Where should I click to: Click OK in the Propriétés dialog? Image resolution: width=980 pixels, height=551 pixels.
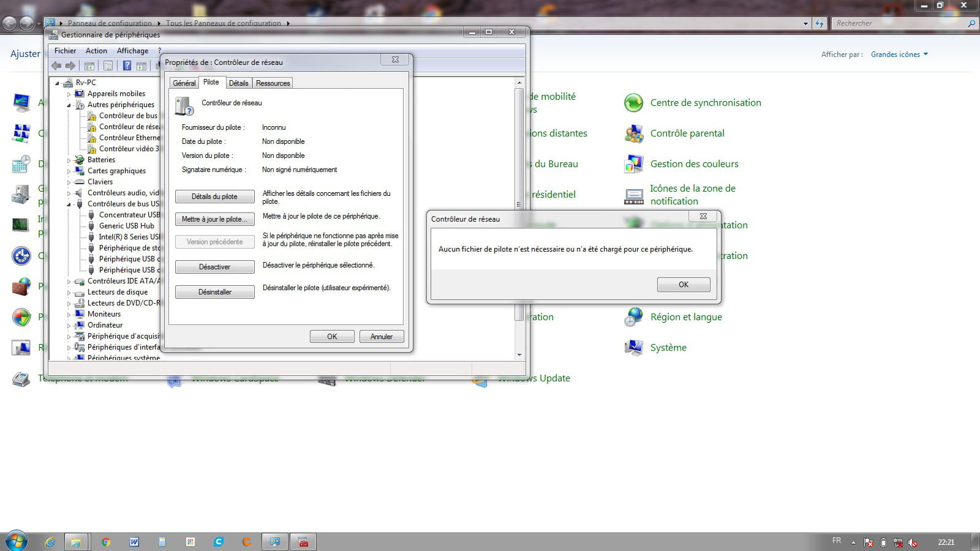332,337
